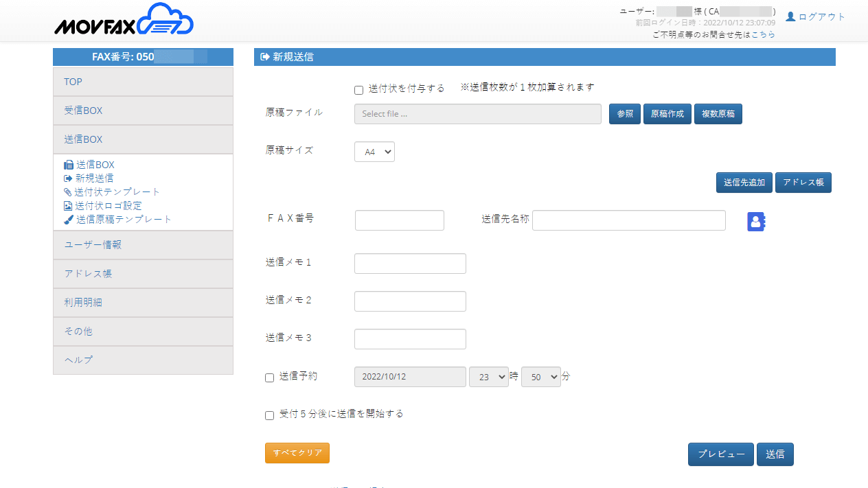
Task: Click the こちら inquiry link
Action: pos(764,34)
